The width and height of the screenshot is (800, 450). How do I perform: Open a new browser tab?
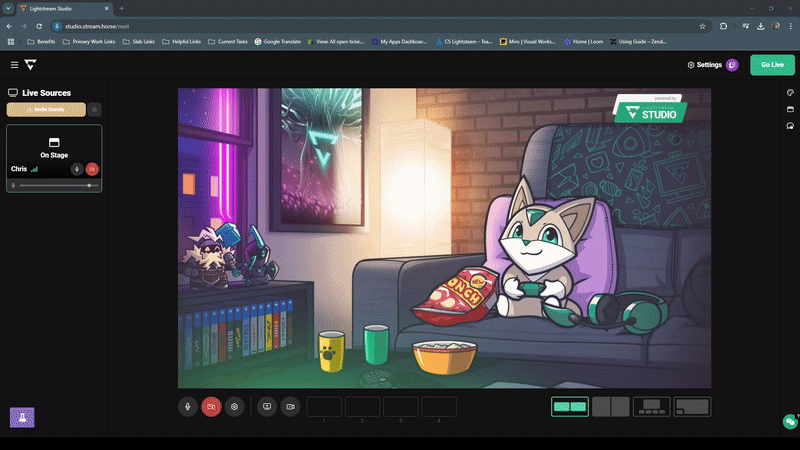(121, 9)
